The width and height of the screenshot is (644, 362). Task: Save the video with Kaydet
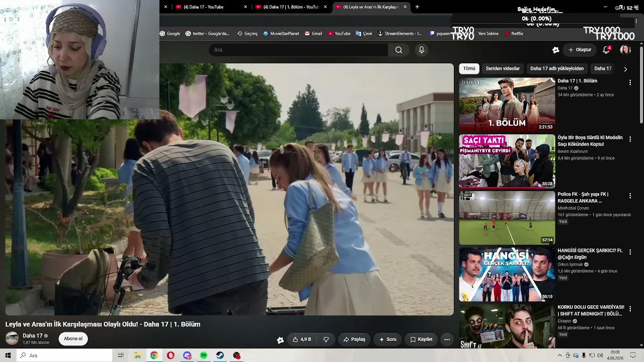421,339
